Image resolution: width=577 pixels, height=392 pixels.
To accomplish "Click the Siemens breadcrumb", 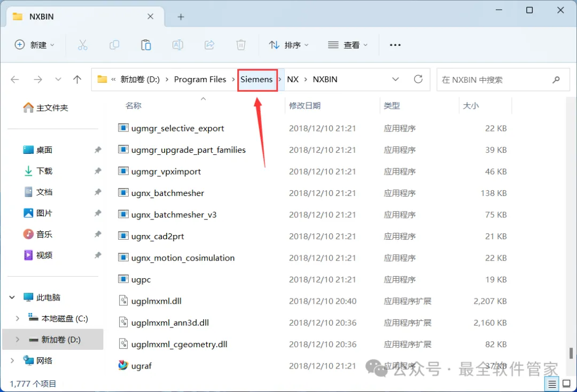I will [256, 80].
